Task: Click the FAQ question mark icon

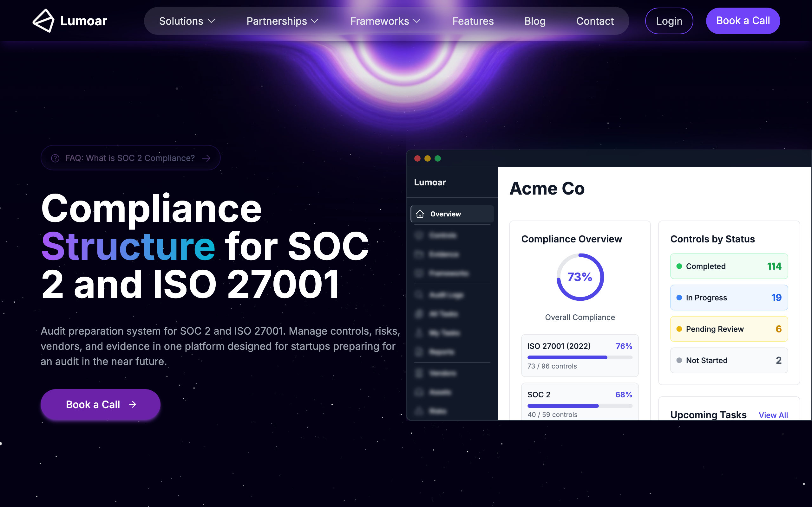Action: coord(55,158)
